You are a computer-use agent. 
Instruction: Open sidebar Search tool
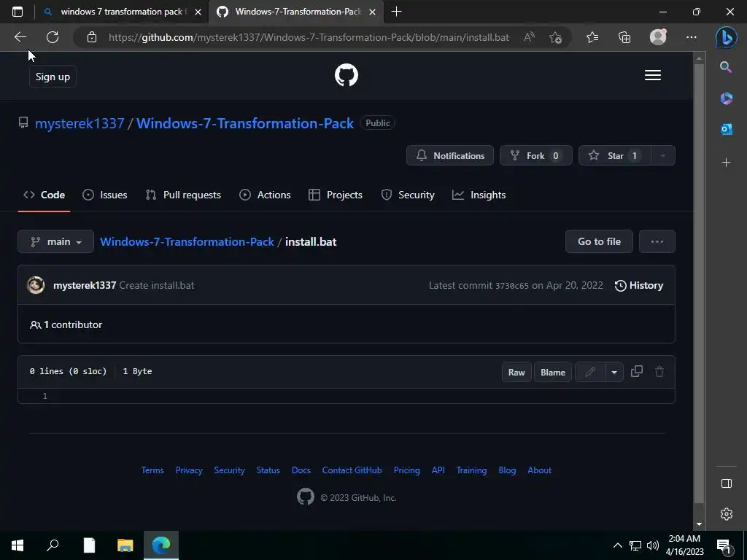tap(726, 67)
